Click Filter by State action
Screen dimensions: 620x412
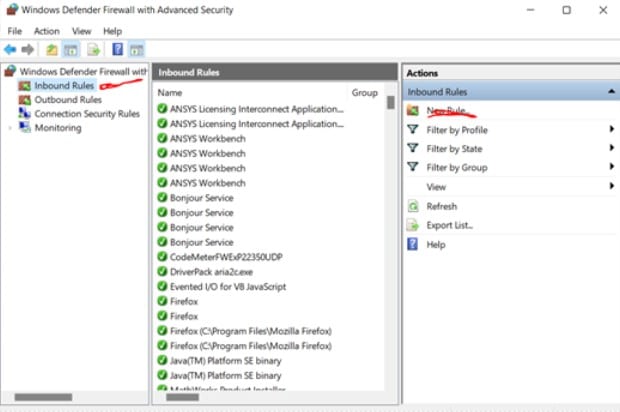tap(454, 149)
